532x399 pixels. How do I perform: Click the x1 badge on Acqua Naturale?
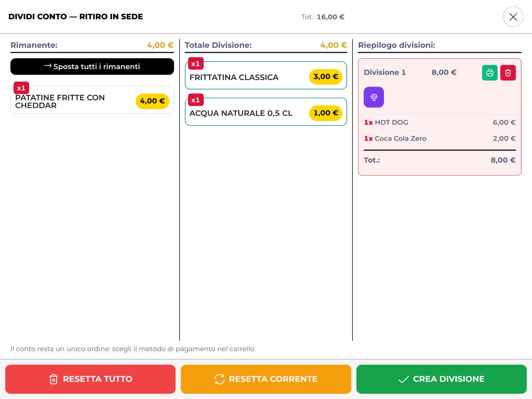196,100
